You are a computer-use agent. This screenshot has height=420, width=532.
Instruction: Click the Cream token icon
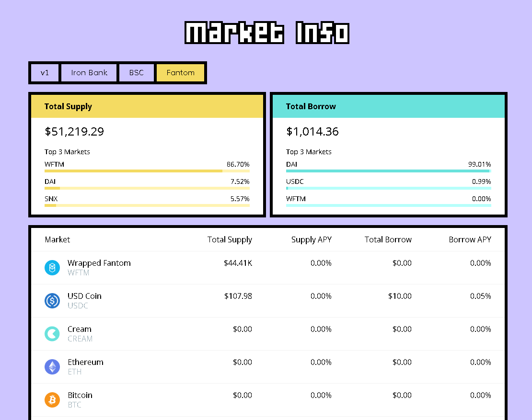(52, 334)
